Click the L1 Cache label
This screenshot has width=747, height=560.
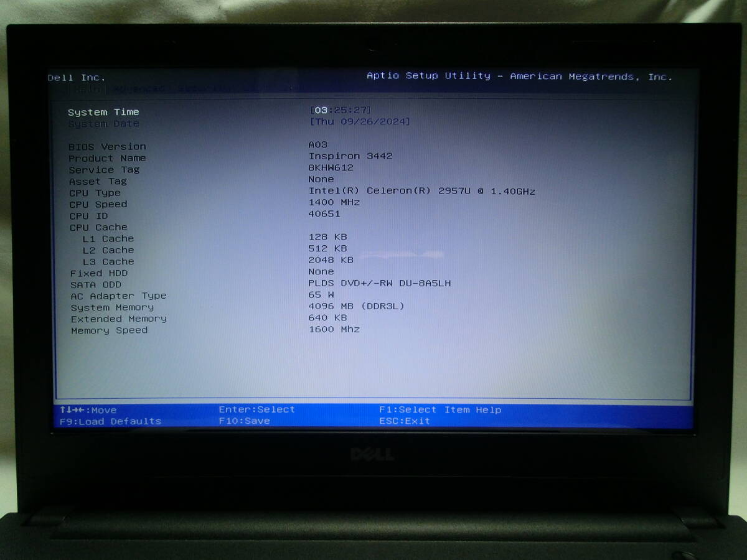pos(108,239)
